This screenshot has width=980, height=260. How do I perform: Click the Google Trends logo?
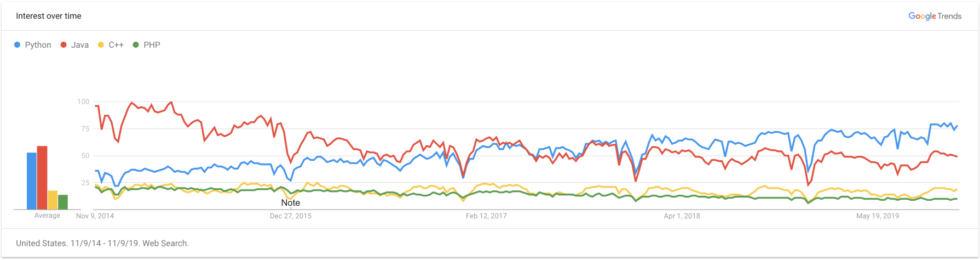pos(935,16)
